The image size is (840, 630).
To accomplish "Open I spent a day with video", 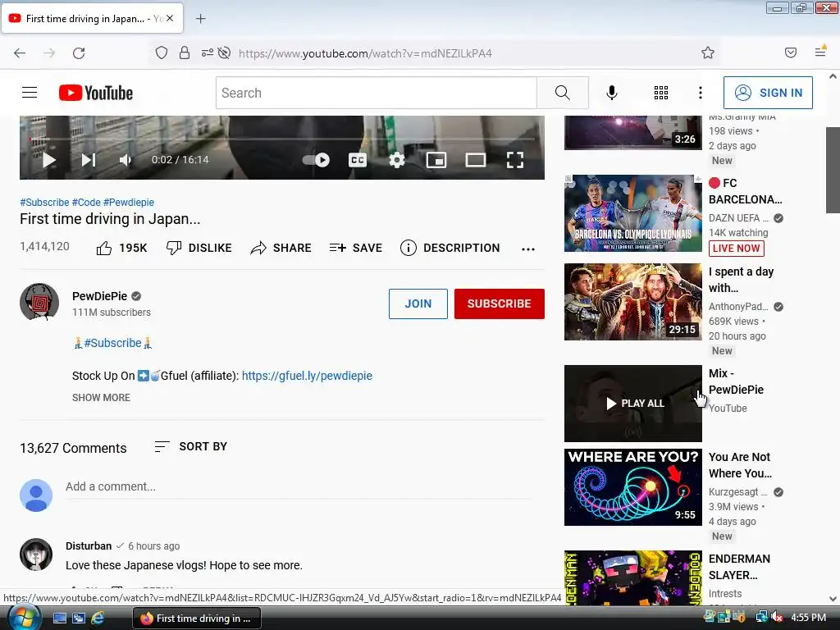I will pos(632,302).
